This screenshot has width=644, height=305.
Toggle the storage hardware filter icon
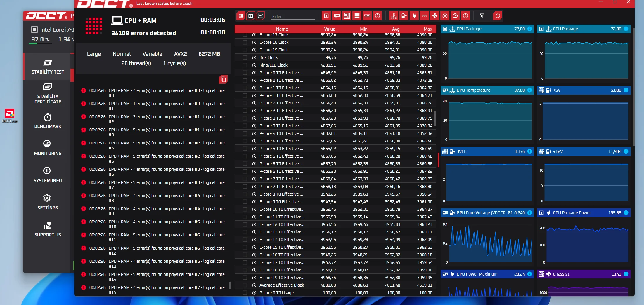click(x=357, y=16)
